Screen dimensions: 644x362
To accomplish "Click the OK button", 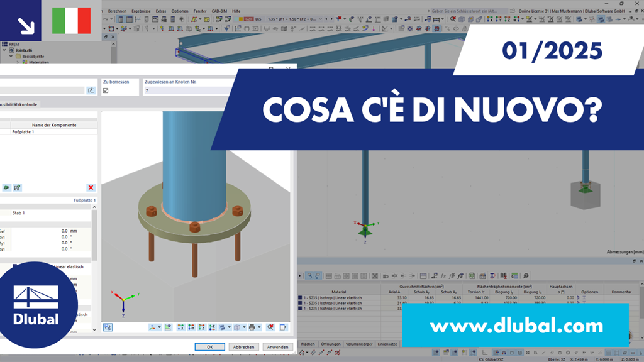I will 209,347.
